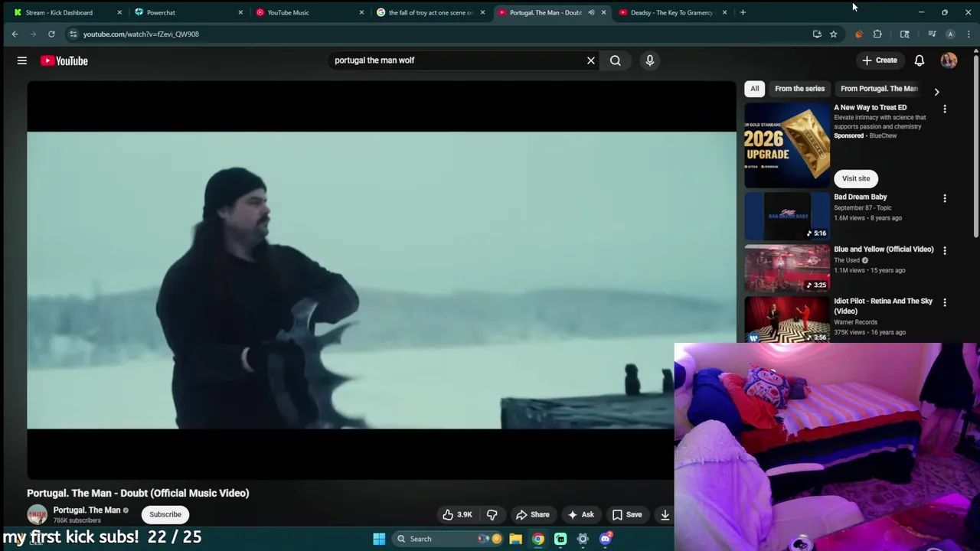Subscribe to Portugal. The Man channel

click(165, 514)
